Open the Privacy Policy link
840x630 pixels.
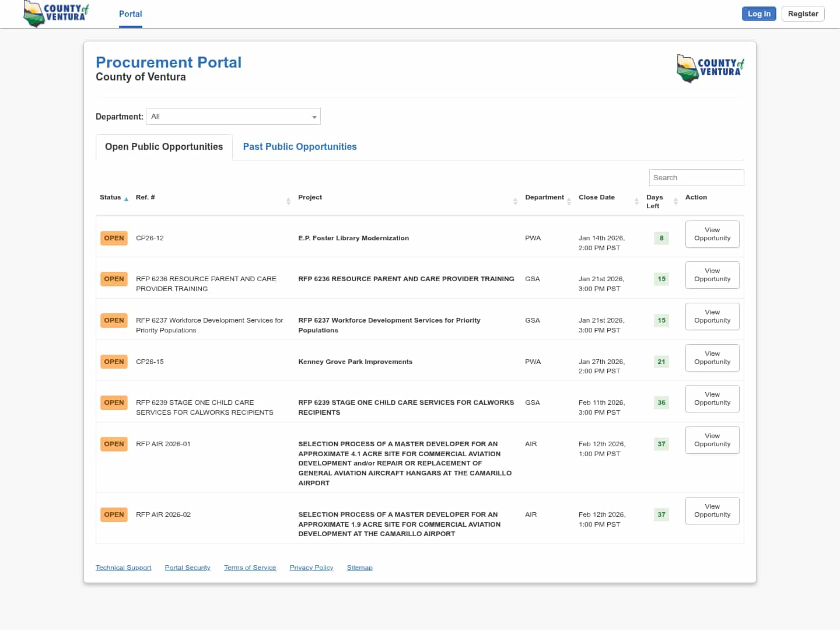tap(311, 568)
